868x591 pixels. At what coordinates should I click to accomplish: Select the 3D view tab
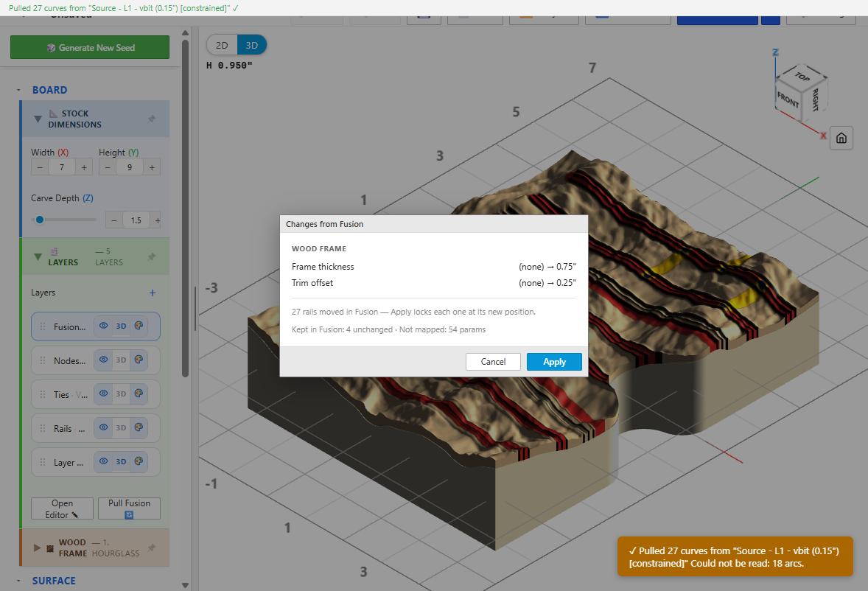(x=252, y=46)
